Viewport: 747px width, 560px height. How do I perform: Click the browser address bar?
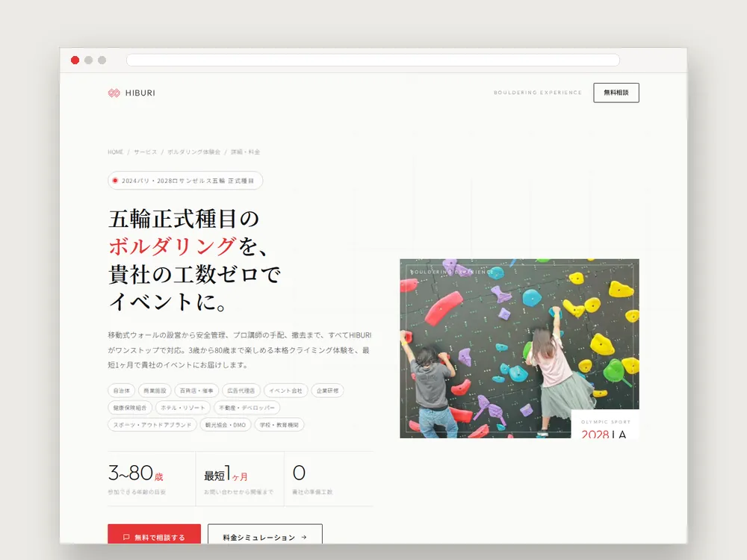[373, 60]
